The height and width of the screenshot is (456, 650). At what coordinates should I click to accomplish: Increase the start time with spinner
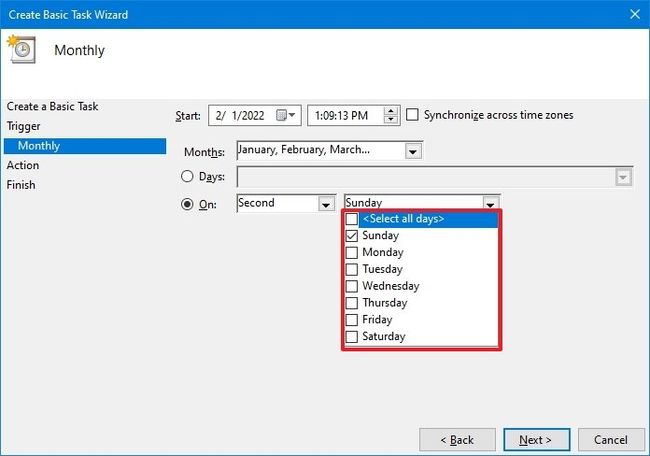pos(391,111)
